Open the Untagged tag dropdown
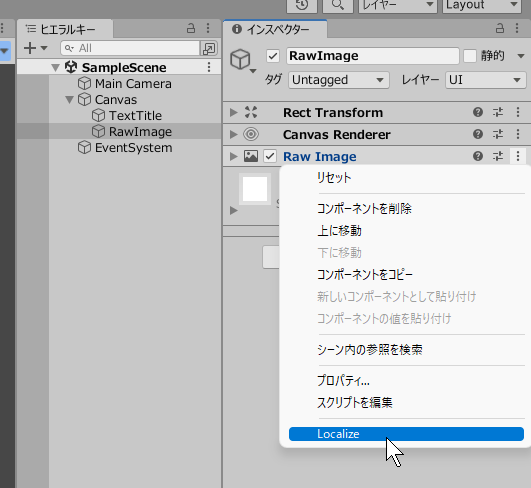Image resolution: width=531 pixels, height=488 pixels. point(339,80)
